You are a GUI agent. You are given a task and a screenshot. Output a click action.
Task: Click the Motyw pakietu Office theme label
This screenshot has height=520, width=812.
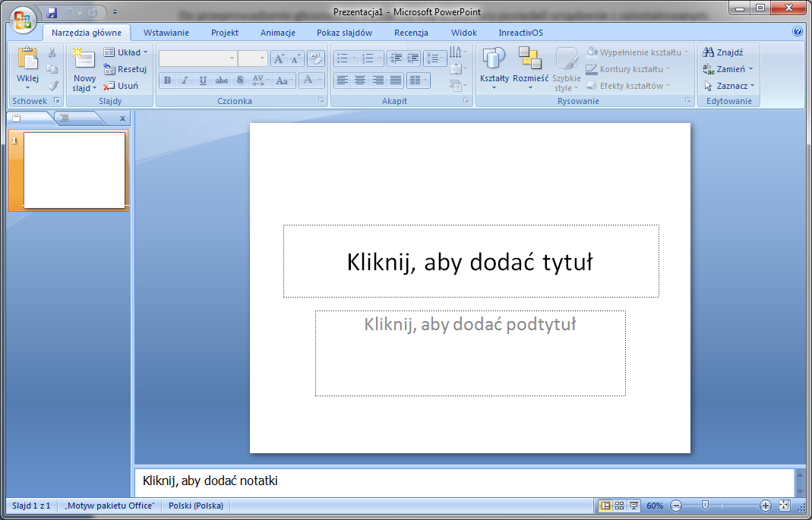[110, 506]
